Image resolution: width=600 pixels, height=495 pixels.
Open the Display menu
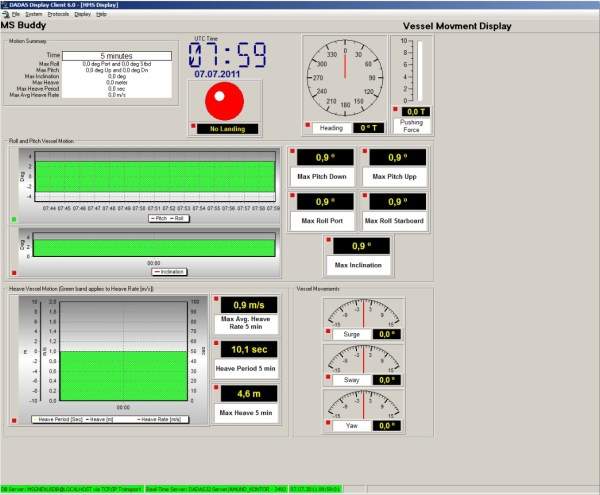pos(82,14)
